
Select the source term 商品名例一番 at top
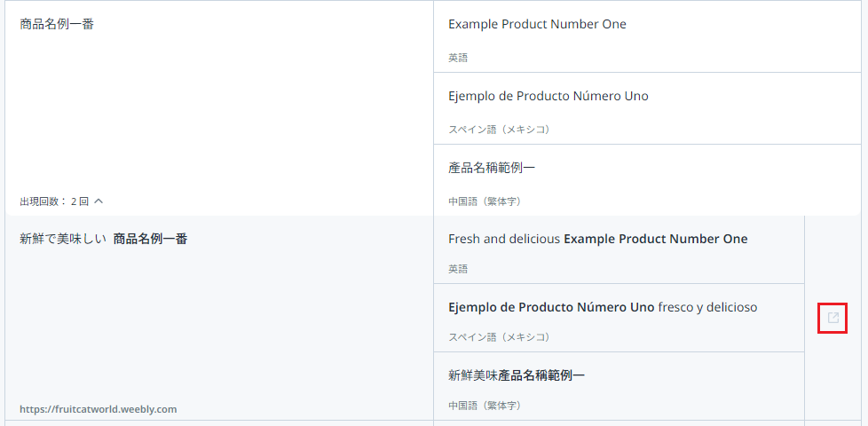(x=57, y=24)
